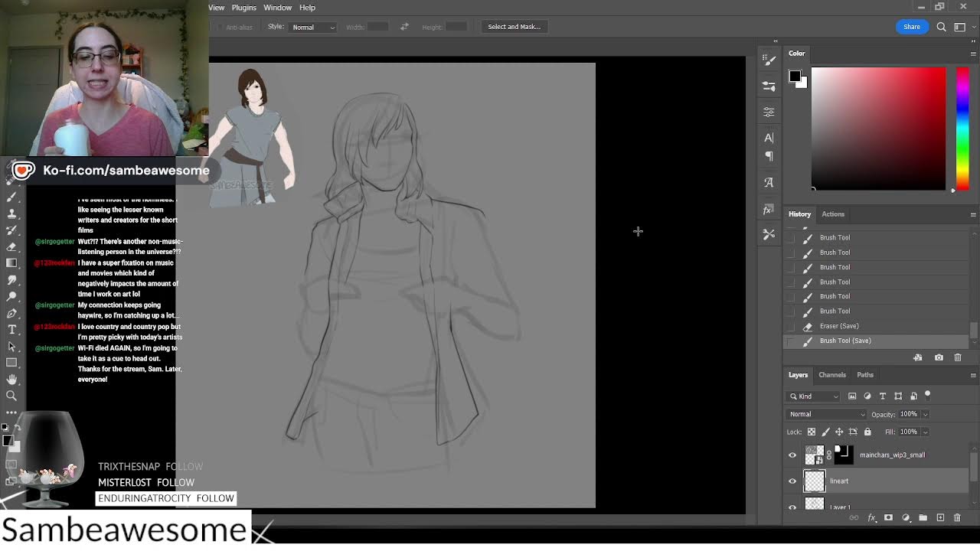Open the layer Kind filter dropdown
Screen dimensions: 980x551
(813, 396)
